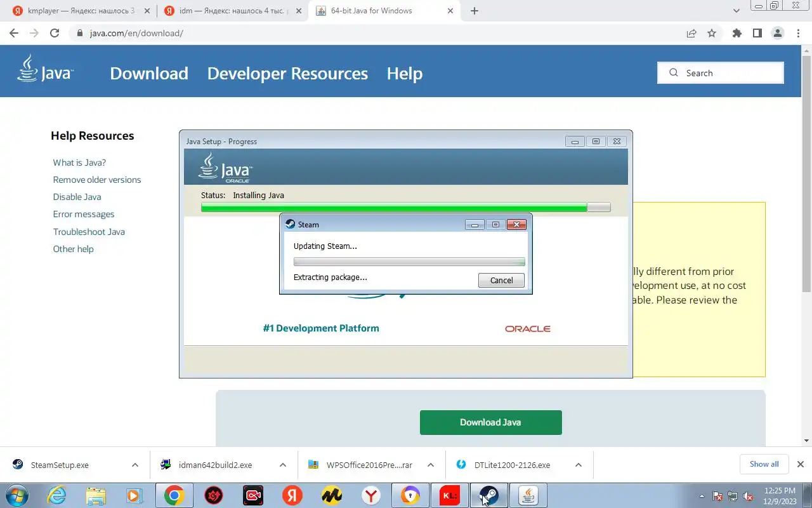
Task: Go back with the browser back arrow
Action: tap(14, 33)
